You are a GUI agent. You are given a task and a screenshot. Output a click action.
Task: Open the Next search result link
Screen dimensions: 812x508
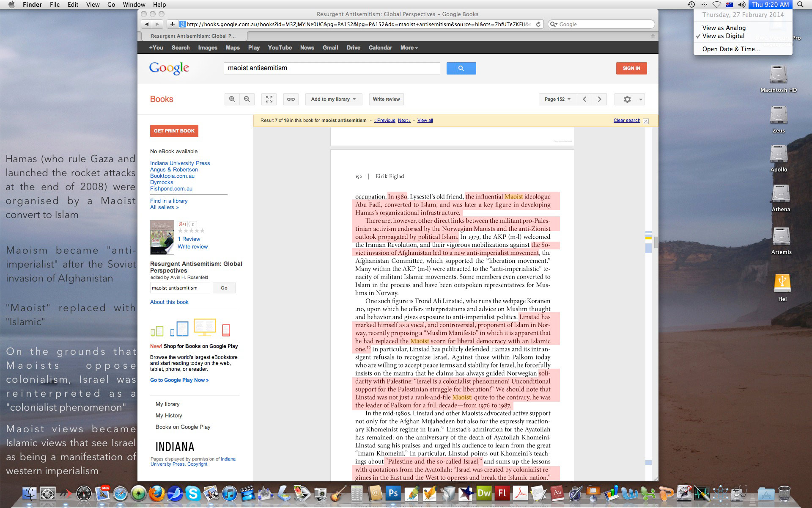[404, 121]
